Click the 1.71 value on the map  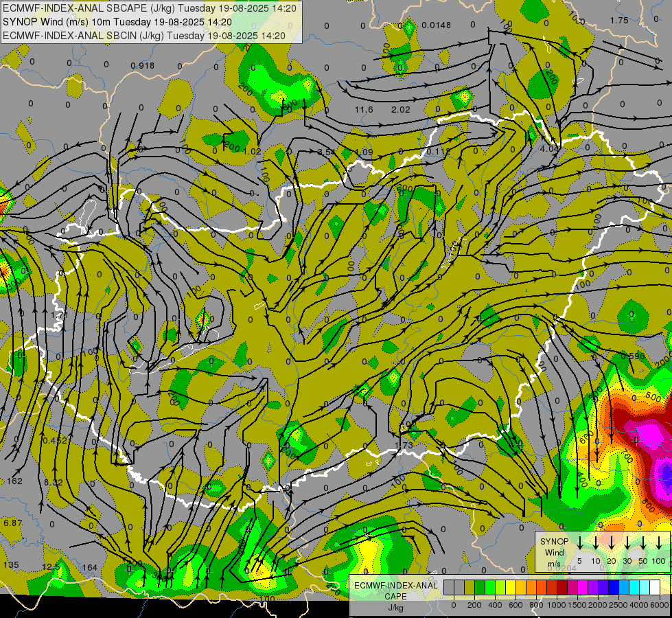click(60, 315)
